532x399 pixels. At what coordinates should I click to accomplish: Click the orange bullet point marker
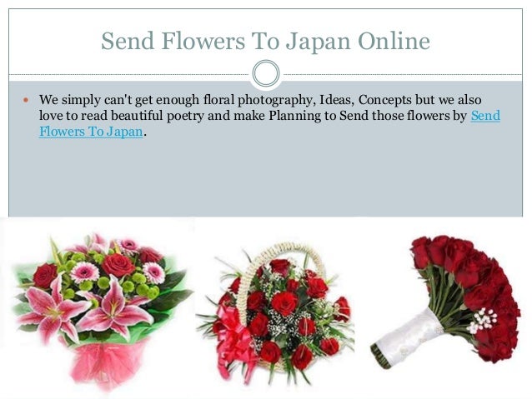[x=26, y=100]
